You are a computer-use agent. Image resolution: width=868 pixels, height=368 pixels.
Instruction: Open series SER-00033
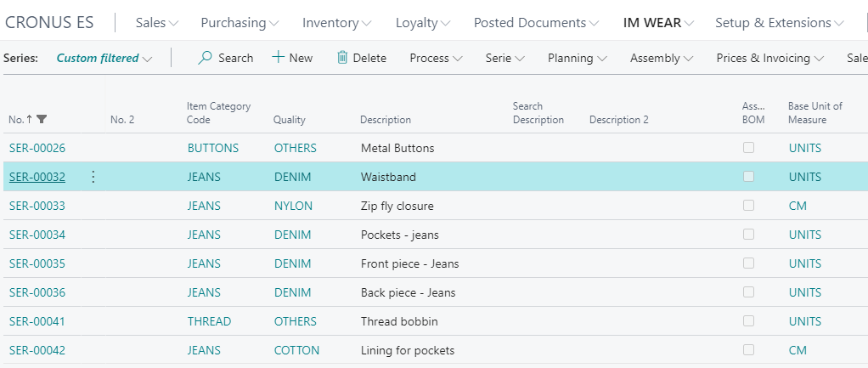click(37, 206)
